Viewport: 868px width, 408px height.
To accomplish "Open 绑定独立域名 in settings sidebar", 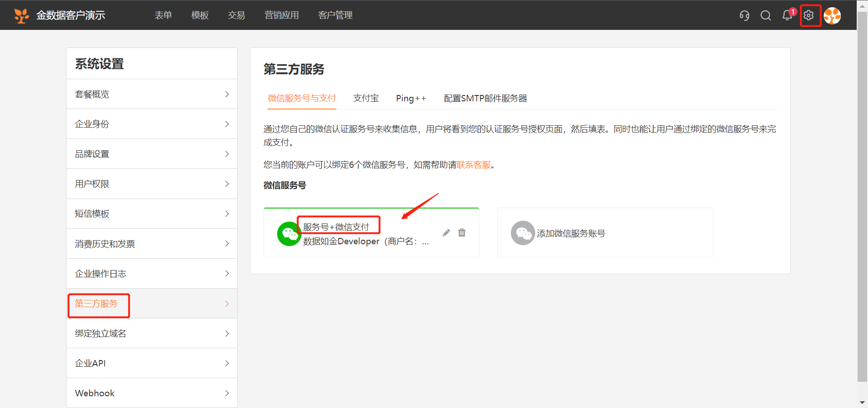I will 152,333.
